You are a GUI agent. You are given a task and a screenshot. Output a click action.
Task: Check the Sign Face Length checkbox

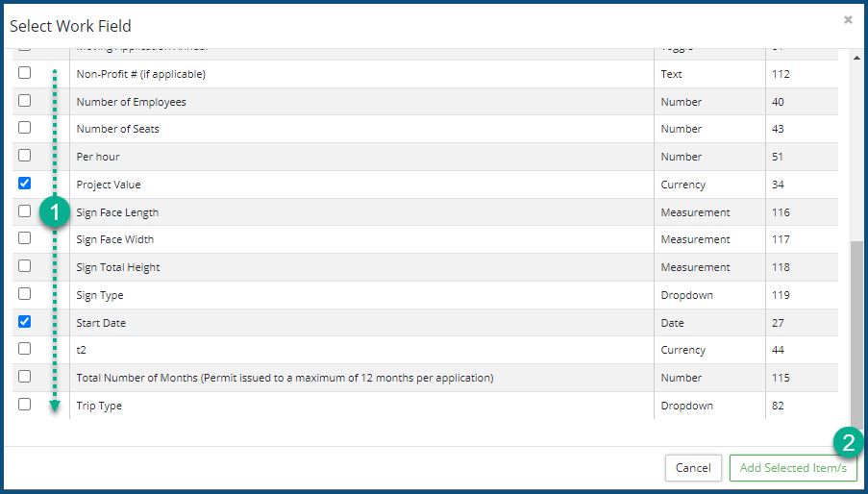tap(25, 211)
